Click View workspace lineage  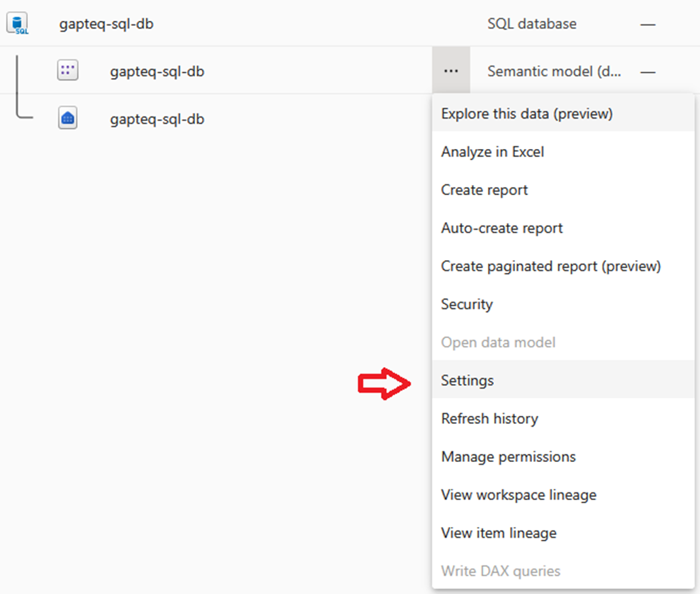pyautogui.click(x=518, y=495)
